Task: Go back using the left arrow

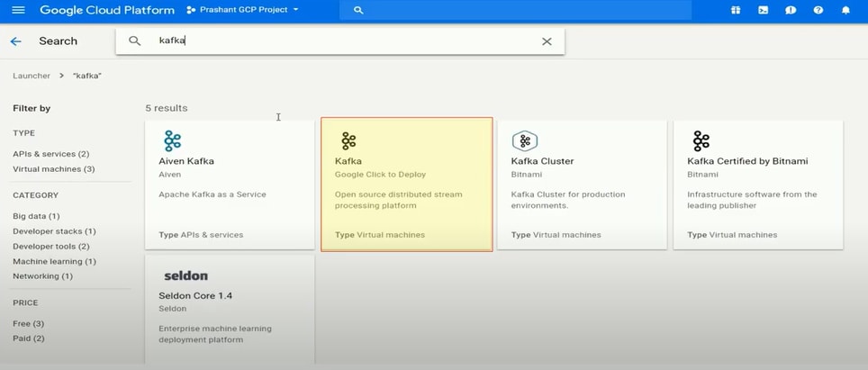Action: pyautogui.click(x=15, y=41)
